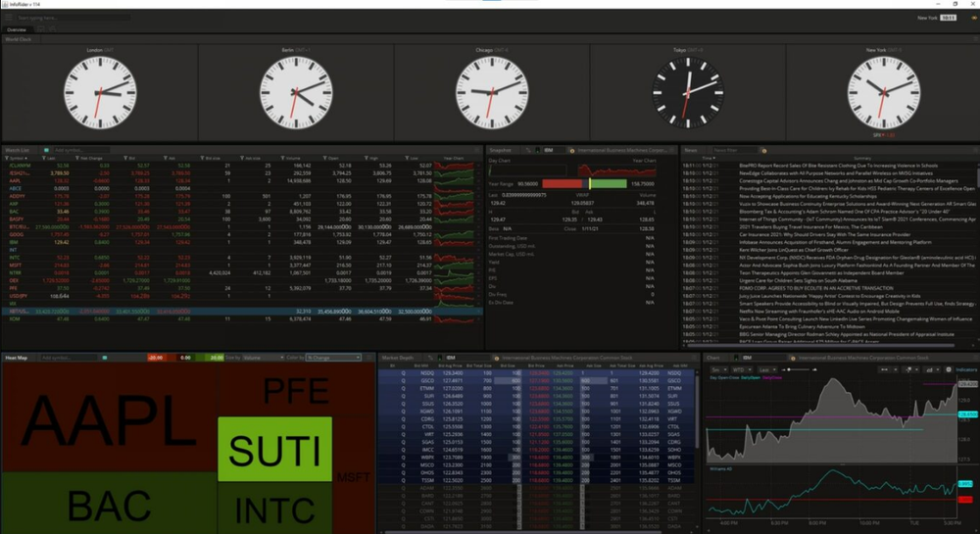Select the AAPL row in Watch List
Image resolution: width=980 pixels, height=534 pixels.
coord(241,180)
